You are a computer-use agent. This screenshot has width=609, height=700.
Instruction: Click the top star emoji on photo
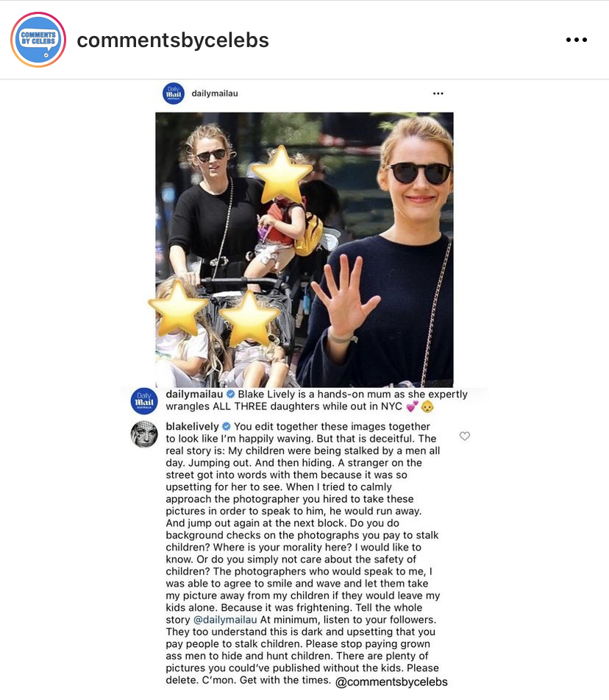(x=281, y=174)
